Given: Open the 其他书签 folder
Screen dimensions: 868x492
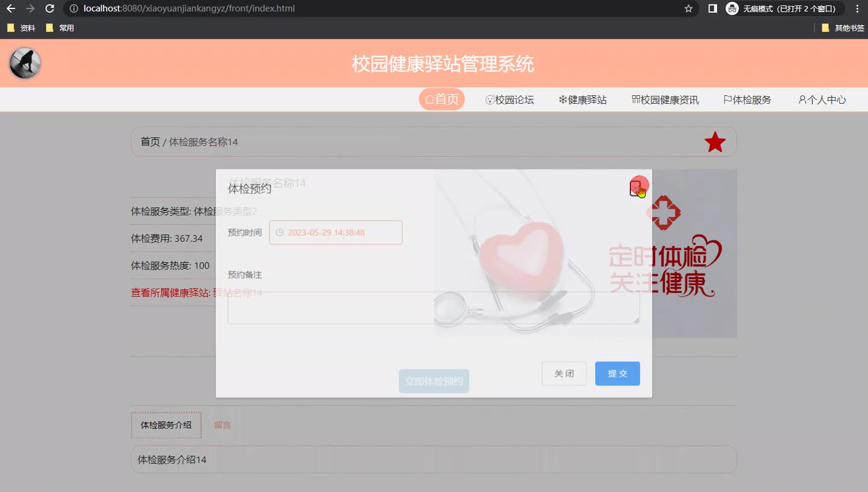Looking at the screenshot, I should 843,28.
